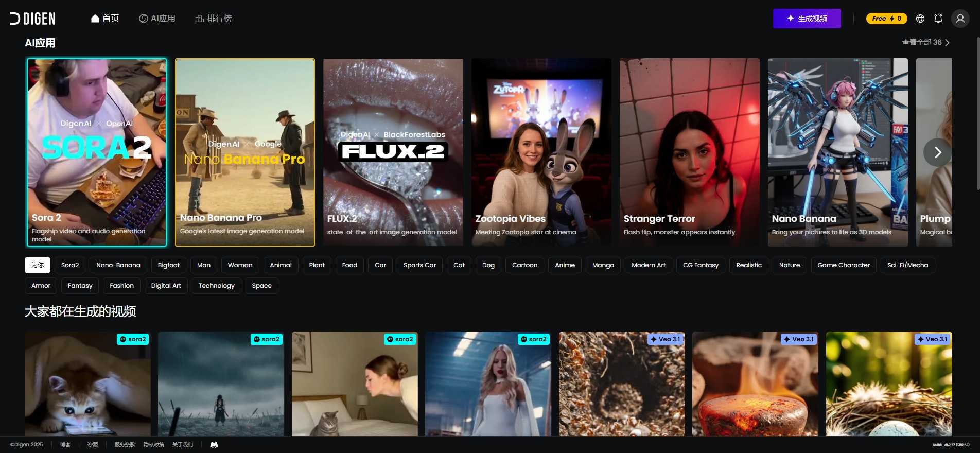The width and height of the screenshot is (980, 453).
Task: Click the Free credits badge
Action: [x=886, y=19]
